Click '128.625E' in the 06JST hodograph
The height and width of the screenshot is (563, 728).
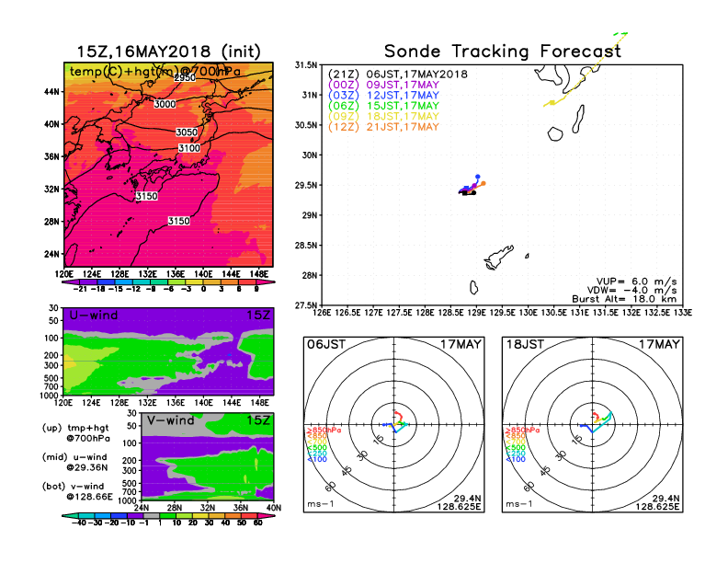459,507
